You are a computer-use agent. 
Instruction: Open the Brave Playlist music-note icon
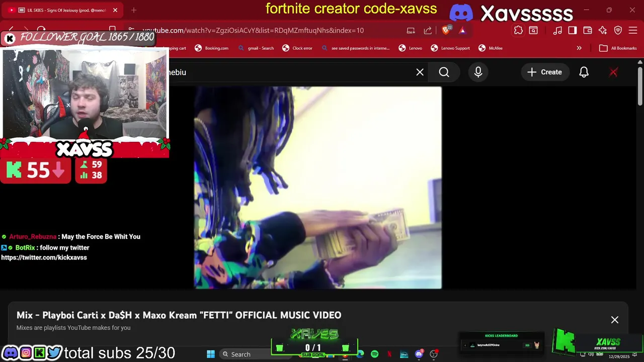coord(557,30)
